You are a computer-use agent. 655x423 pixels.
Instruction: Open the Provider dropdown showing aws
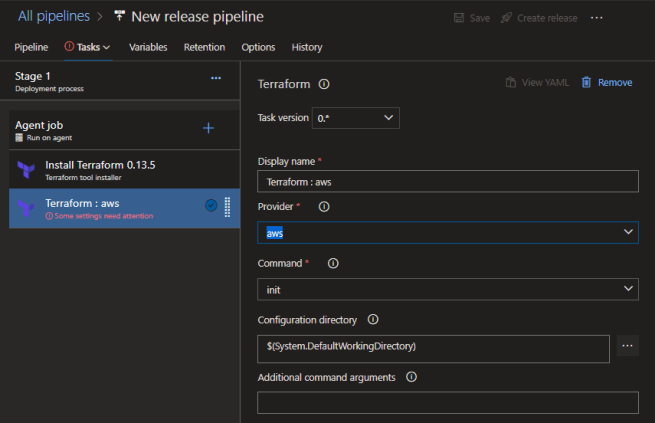[x=447, y=232]
